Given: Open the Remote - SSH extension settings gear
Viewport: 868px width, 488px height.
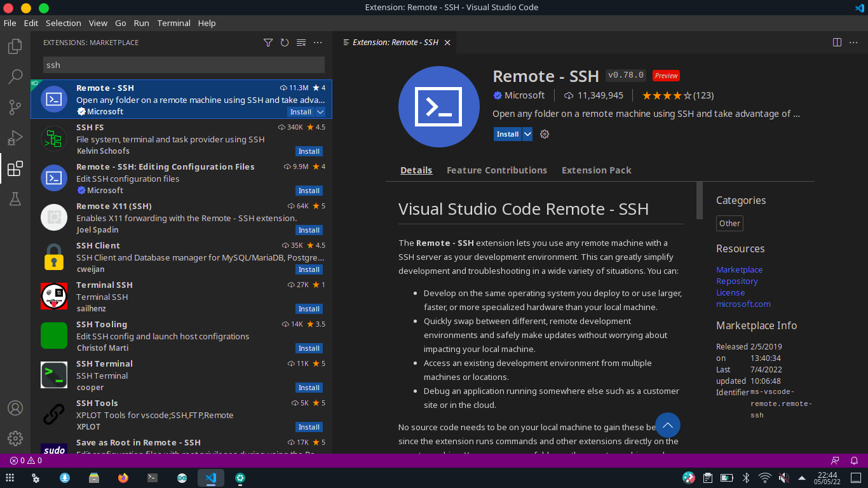Looking at the screenshot, I should pos(545,134).
